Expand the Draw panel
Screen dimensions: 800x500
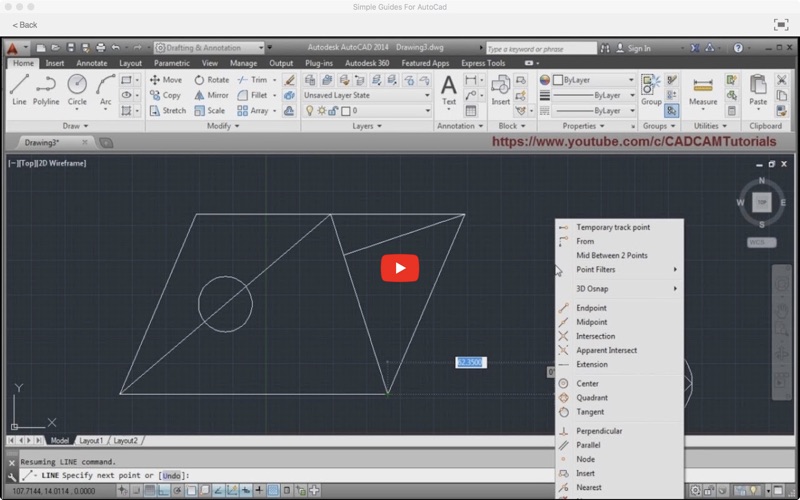coord(76,126)
